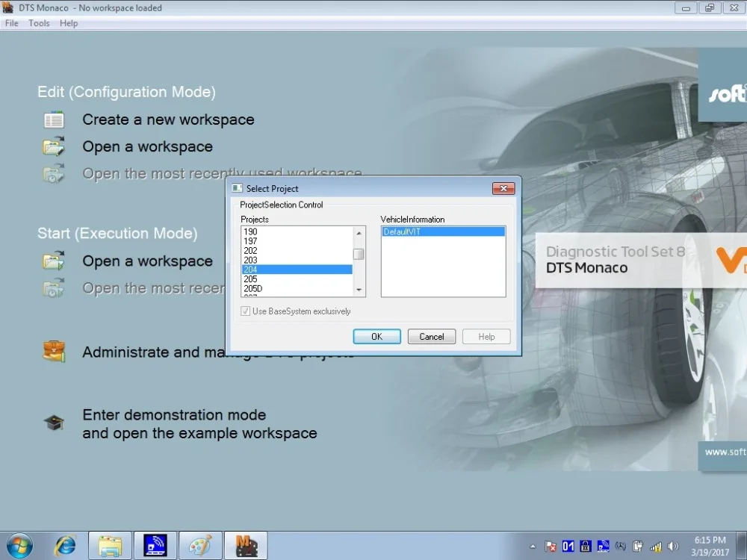The width and height of the screenshot is (747, 560).
Task: Select DefaultVIT in VehicleInformation list
Action: pos(443,232)
